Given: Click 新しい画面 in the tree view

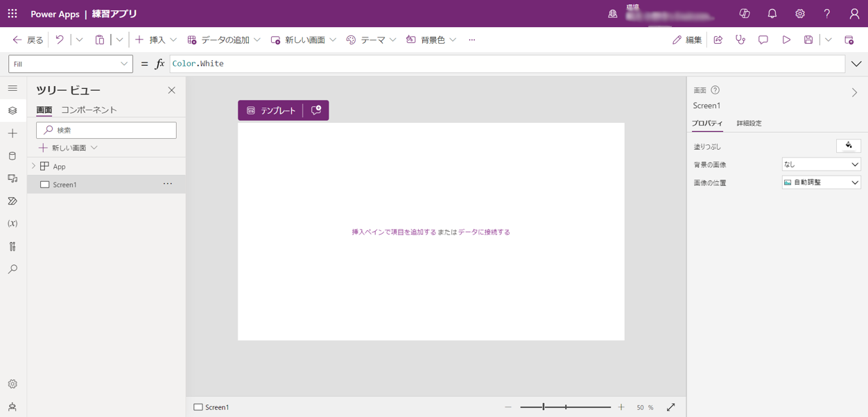Looking at the screenshot, I should point(68,148).
